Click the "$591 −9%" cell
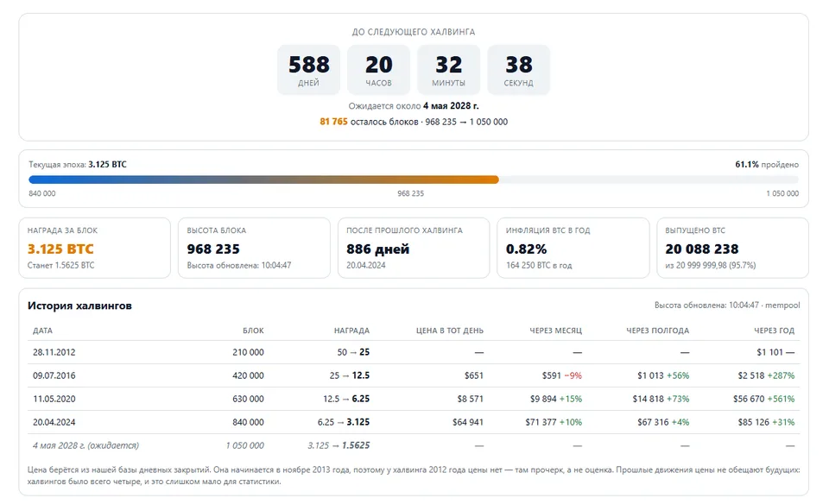The image size is (829, 504). [562, 375]
